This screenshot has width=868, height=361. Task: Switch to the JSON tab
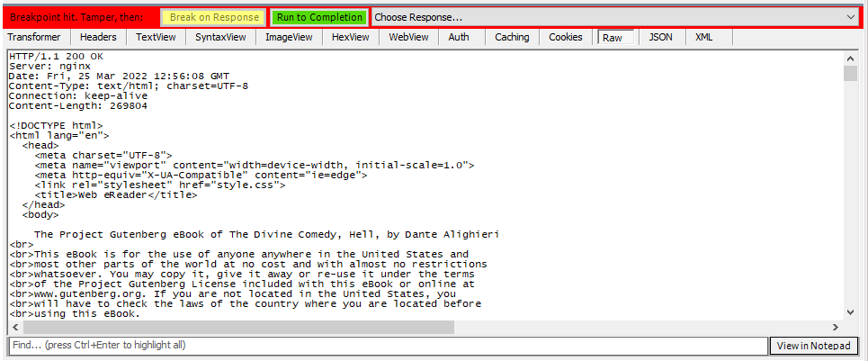pos(660,37)
